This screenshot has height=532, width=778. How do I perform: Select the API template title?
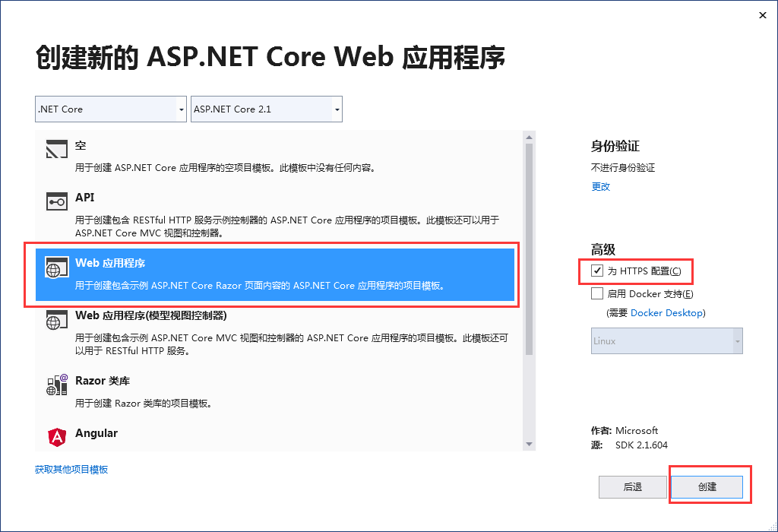pyautogui.click(x=84, y=198)
